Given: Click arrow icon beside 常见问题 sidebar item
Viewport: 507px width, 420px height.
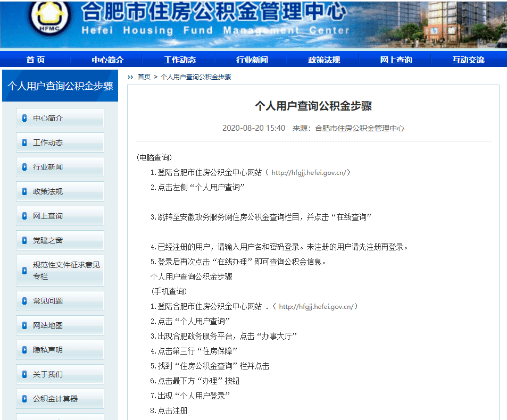Looking at the screenshot, I should click(x=24, y=301).
